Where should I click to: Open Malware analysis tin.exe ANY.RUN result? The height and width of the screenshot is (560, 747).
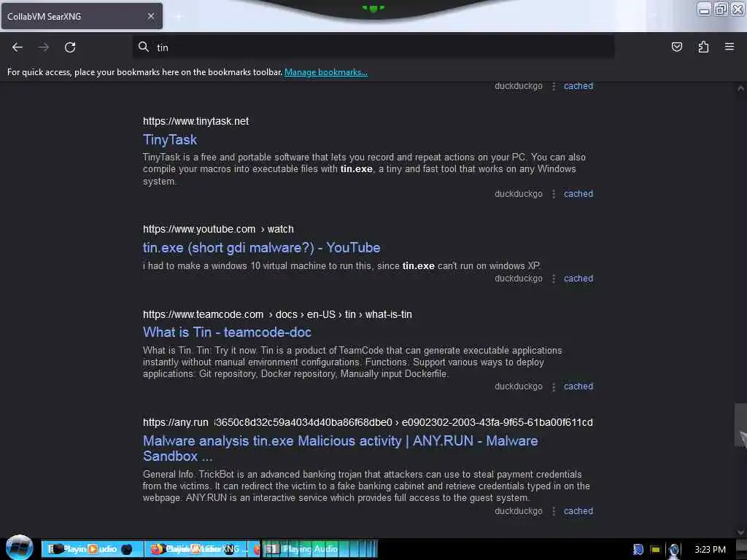coord(340,448)
